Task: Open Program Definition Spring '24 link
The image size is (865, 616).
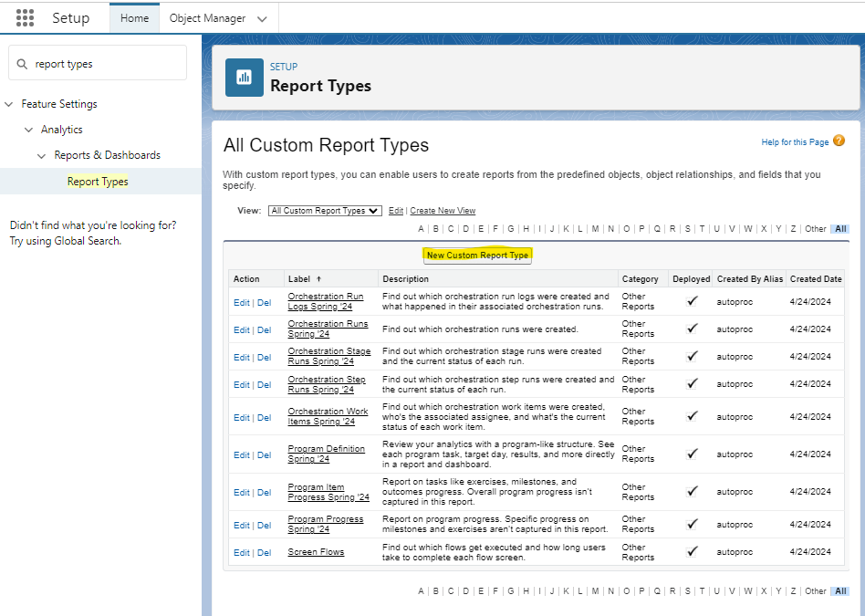Action: tap(326, 454)
